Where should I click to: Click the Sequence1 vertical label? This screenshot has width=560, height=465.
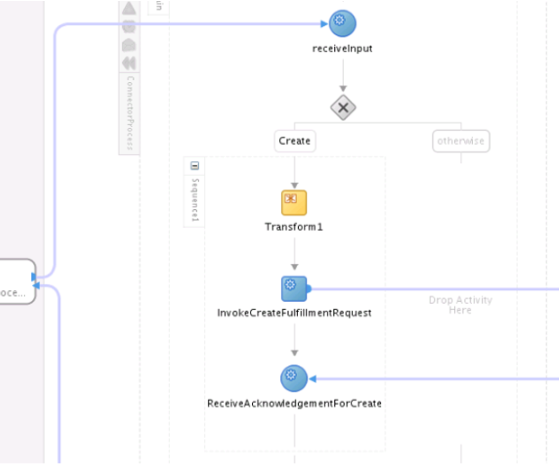click(x=195, y=200)
